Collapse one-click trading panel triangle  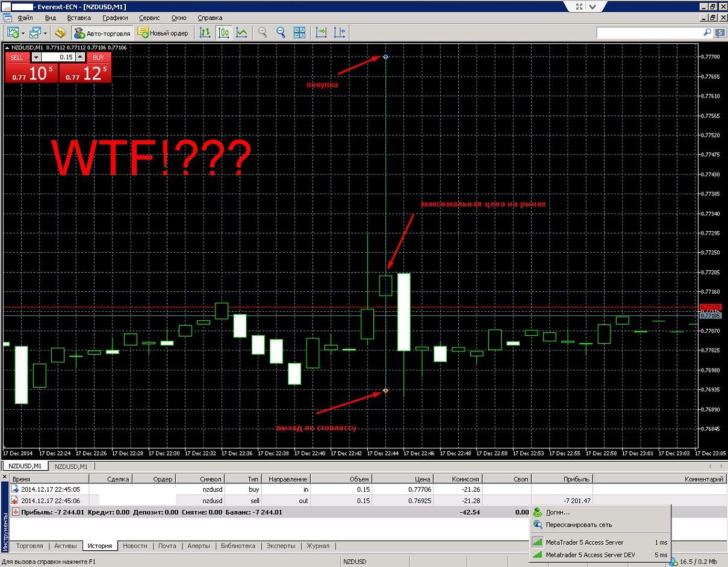click(7, 48)
